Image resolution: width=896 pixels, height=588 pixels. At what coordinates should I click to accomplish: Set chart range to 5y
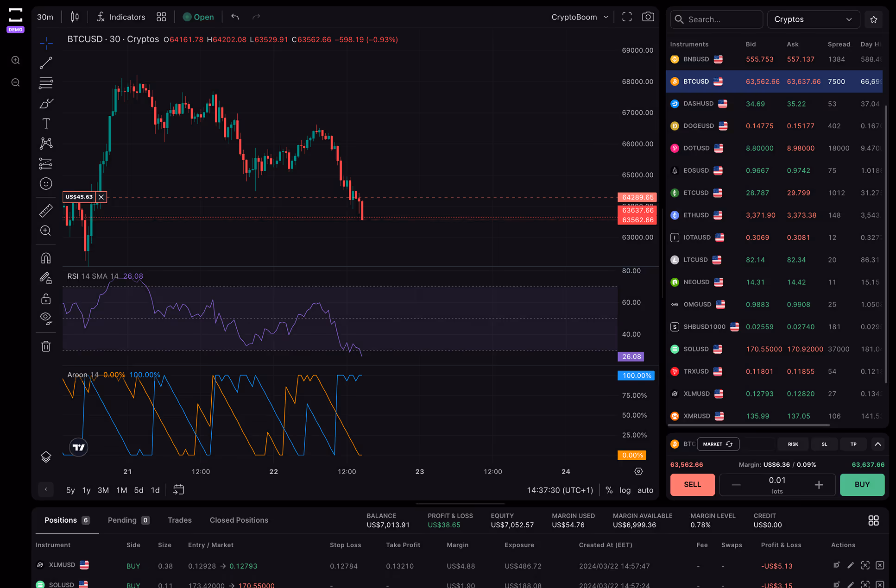[70, 490]
